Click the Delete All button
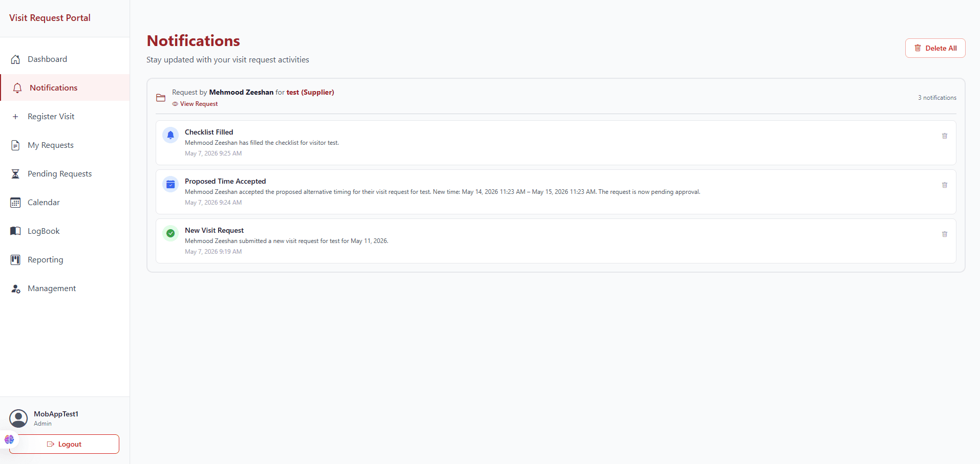 click(935, 48)
